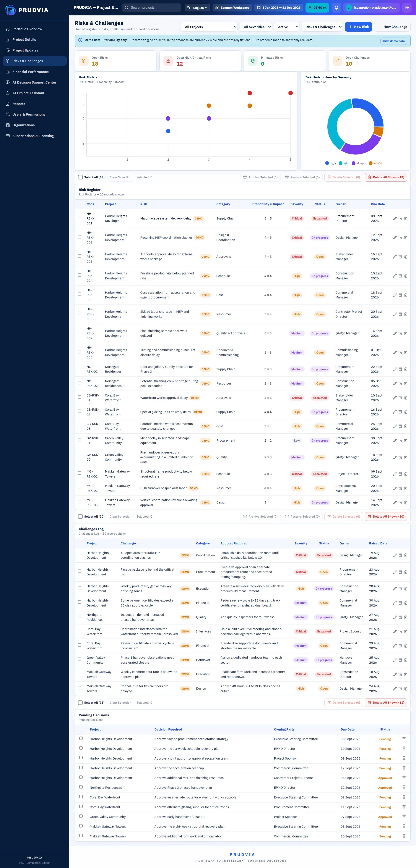The image size is (416, 868).
Task: Click the New Challenge button
Action: point(392,27)
